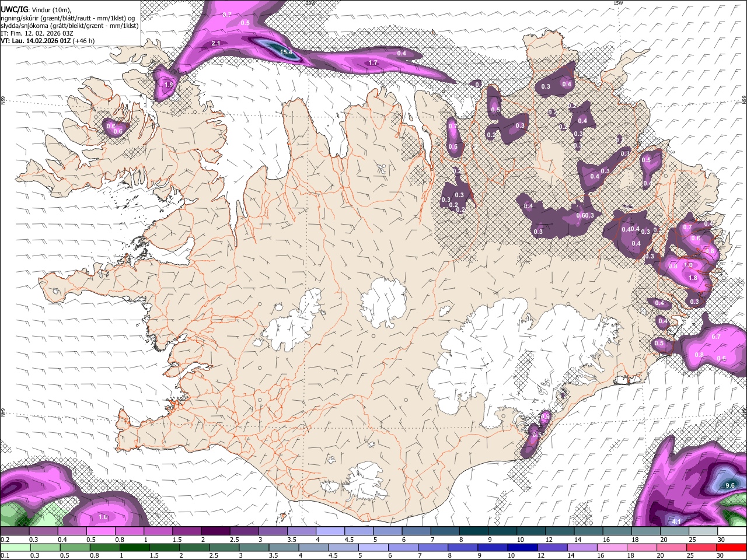Click the 15W longitude label
The height and width of the screenshot is (560, 747).
618,3
